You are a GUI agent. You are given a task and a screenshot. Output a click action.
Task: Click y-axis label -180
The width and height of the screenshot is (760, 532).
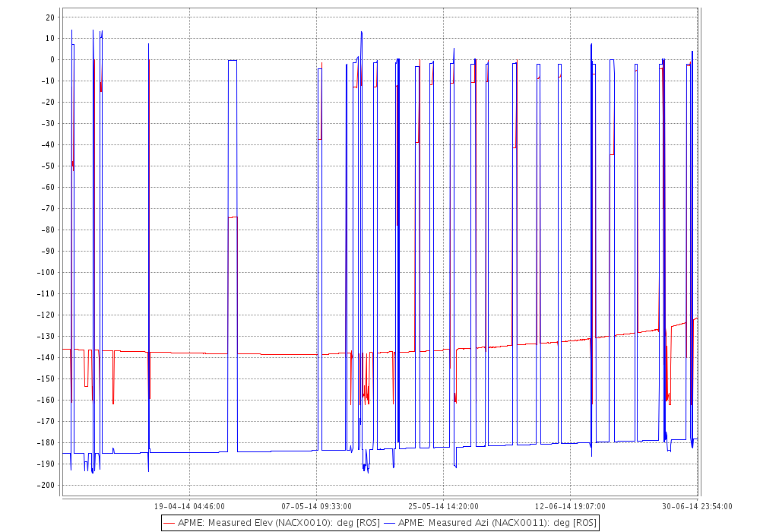(x=46, y=443)
